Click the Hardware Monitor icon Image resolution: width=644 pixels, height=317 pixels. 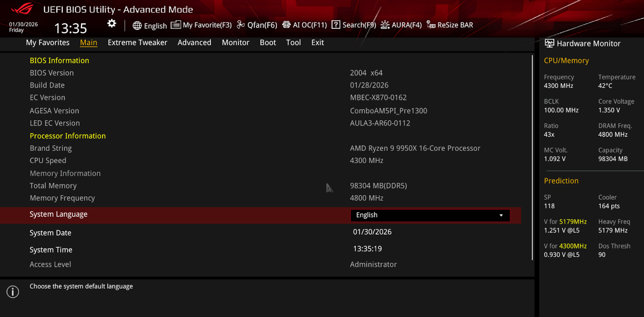(x=550, y=43)
